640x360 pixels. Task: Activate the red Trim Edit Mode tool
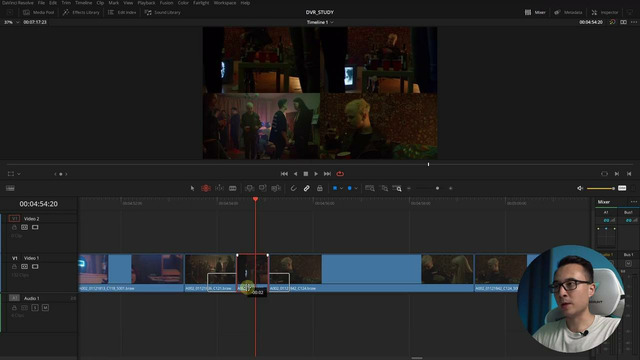point(206,188)
